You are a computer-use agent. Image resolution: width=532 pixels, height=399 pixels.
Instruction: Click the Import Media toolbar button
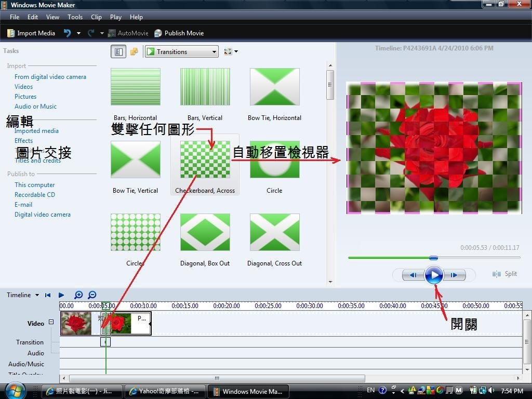(x=31, y=33)
